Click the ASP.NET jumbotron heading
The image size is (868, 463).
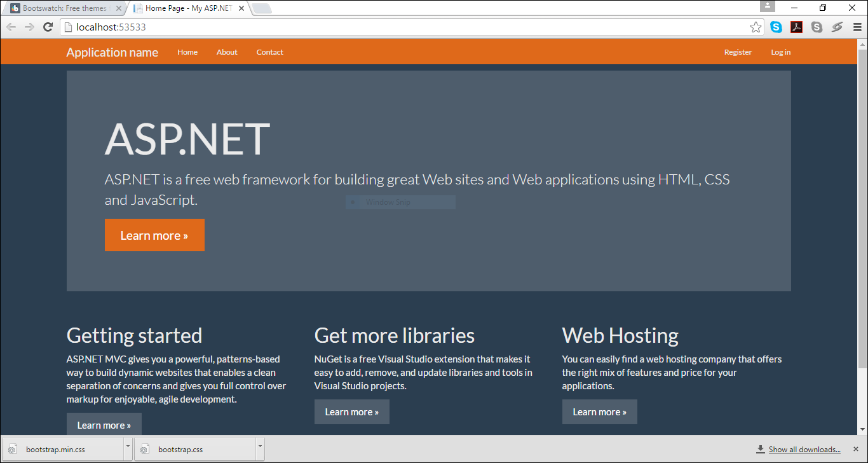click(x=187, y=139)
